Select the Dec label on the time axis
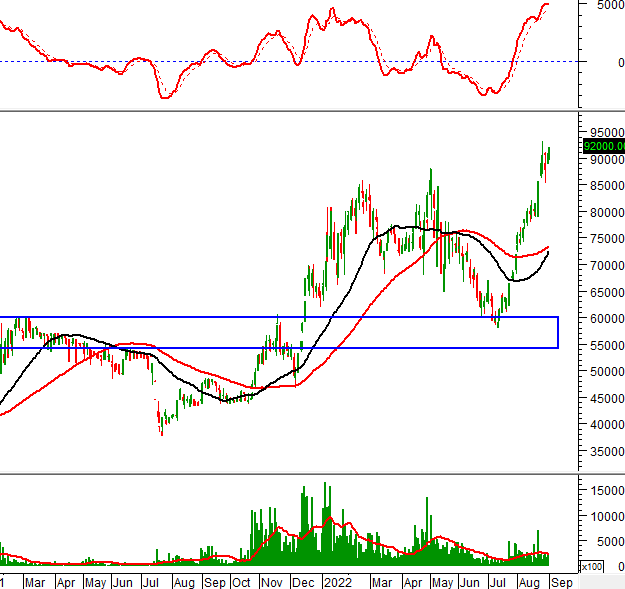The image size is (625, 589). 303,581
